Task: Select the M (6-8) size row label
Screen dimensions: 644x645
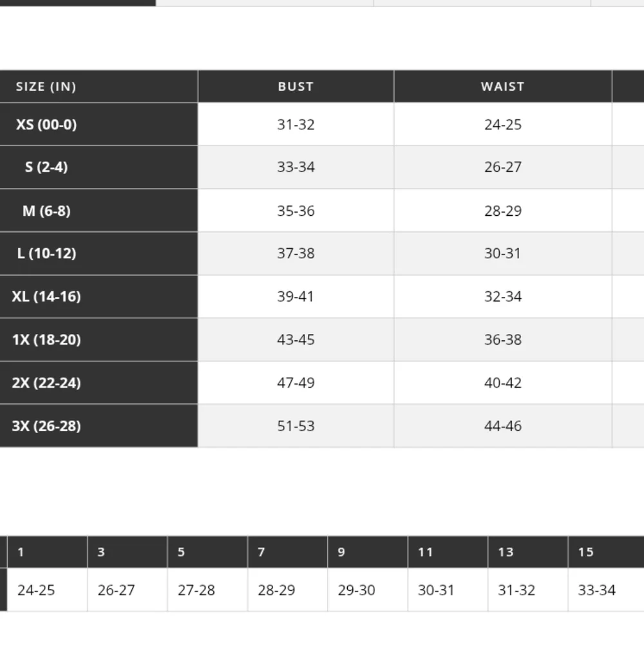Action: [x=46, y=211]
